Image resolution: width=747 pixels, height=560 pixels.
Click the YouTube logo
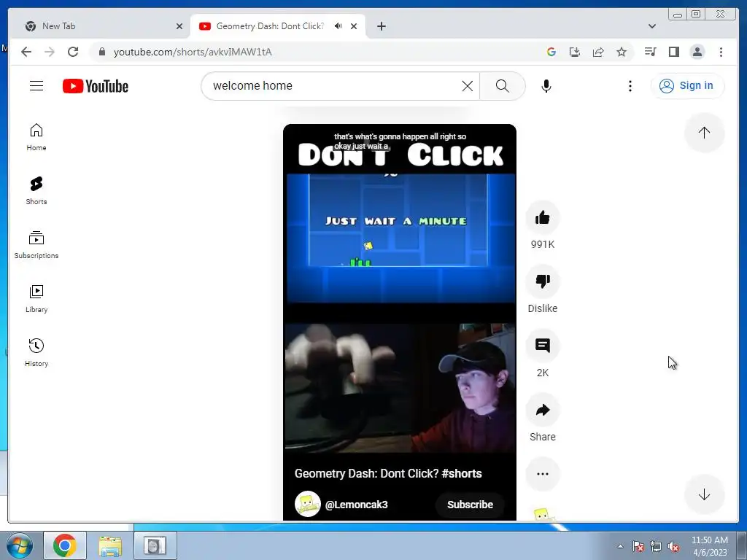[x=96, y=86]
